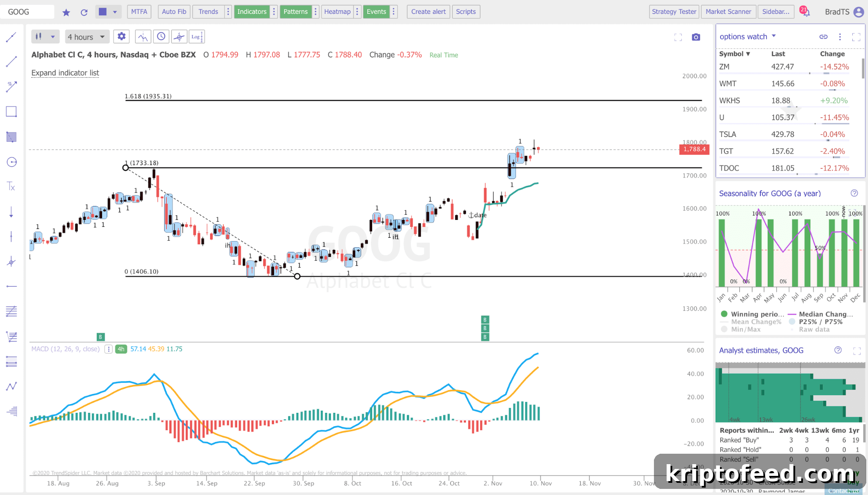The image size is (868, 495).
Task: Click the clock time-range icon
Action: point(161,37)
